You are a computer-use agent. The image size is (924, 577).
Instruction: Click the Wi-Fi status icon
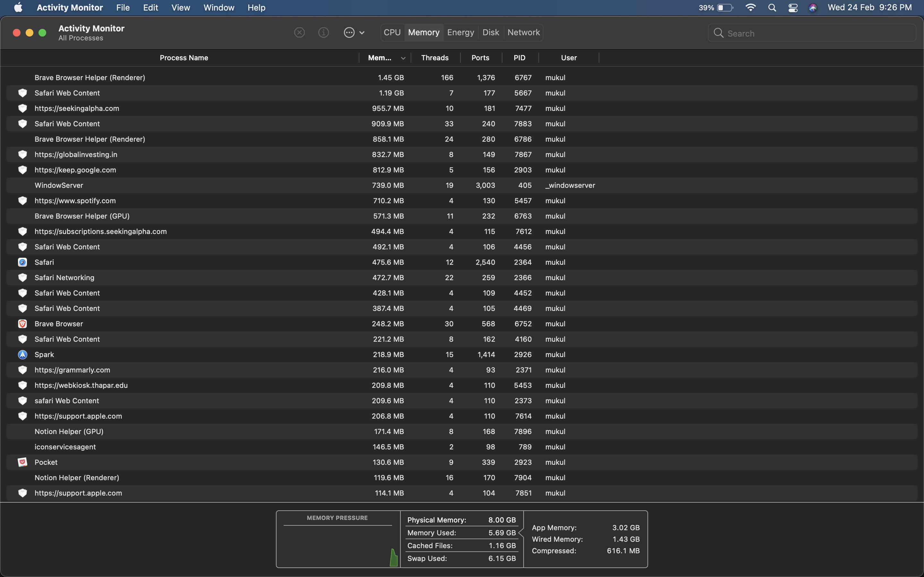tap(750, 8)
